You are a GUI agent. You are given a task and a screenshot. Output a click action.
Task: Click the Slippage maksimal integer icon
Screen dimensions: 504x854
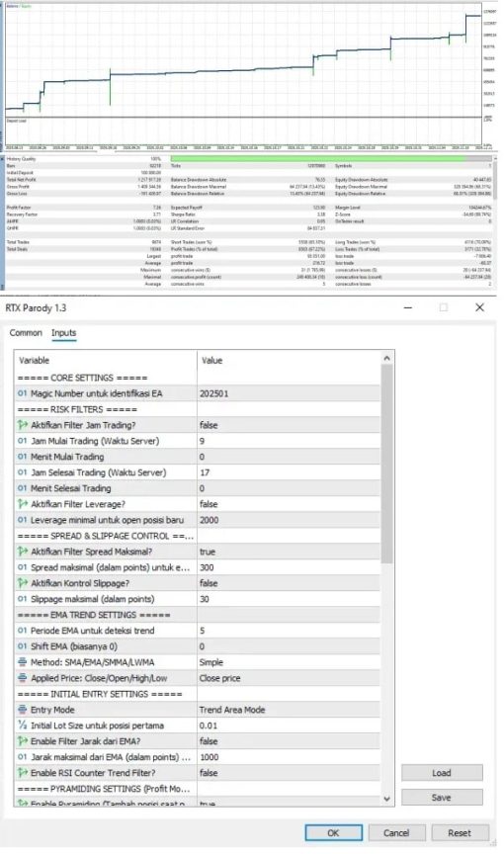(x=23, y=599)
